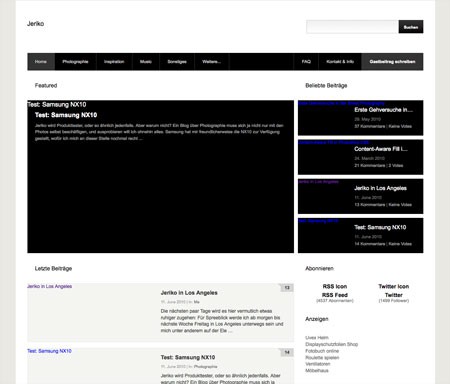Open the FAQ navigation item
This screenshot has width=450, height=384.
point(306,62)
